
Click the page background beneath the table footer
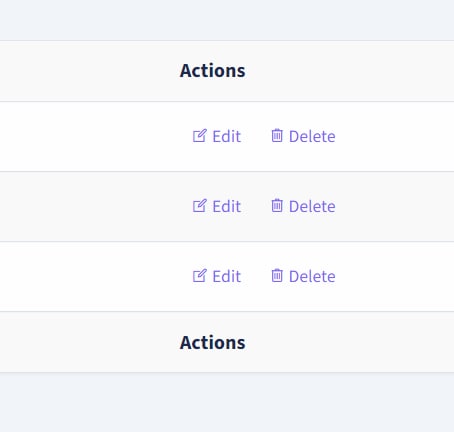227,402
